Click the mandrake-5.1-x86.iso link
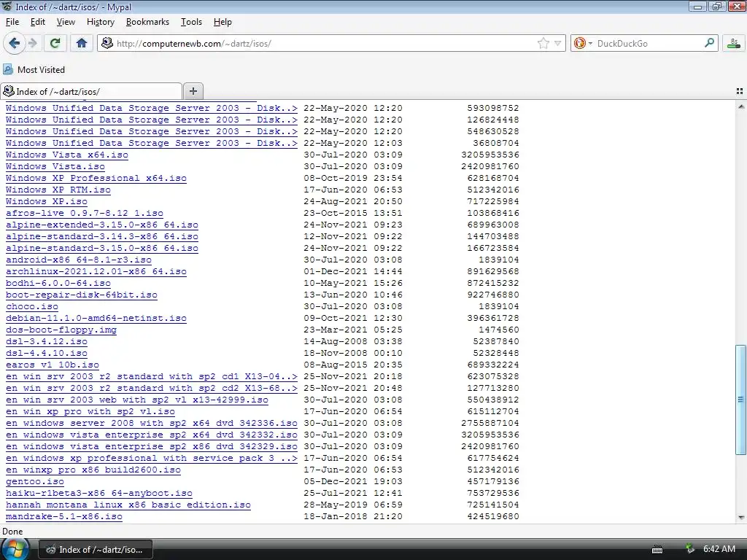Viewport: 747px width, 560px height. pos(64,517)
